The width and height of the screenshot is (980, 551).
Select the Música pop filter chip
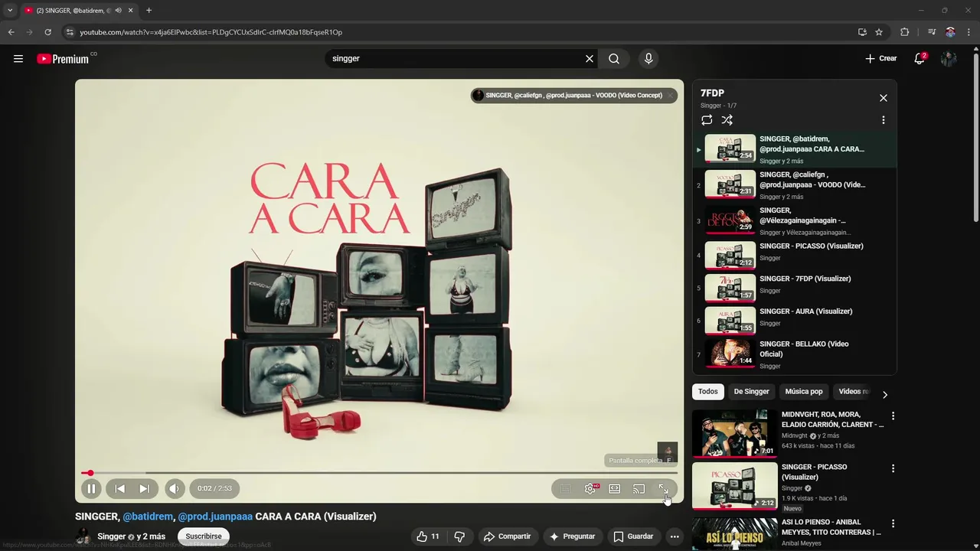click(x=804, y=392)
